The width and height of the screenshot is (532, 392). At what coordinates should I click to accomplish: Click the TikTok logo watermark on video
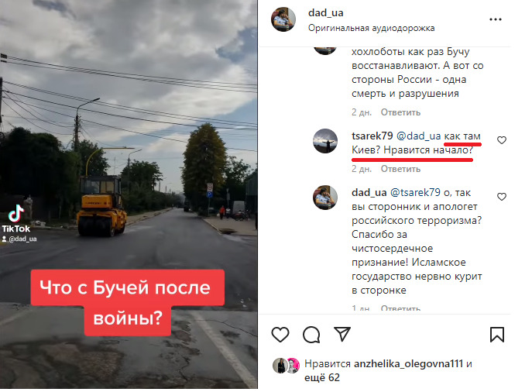[x=16, y=219]
